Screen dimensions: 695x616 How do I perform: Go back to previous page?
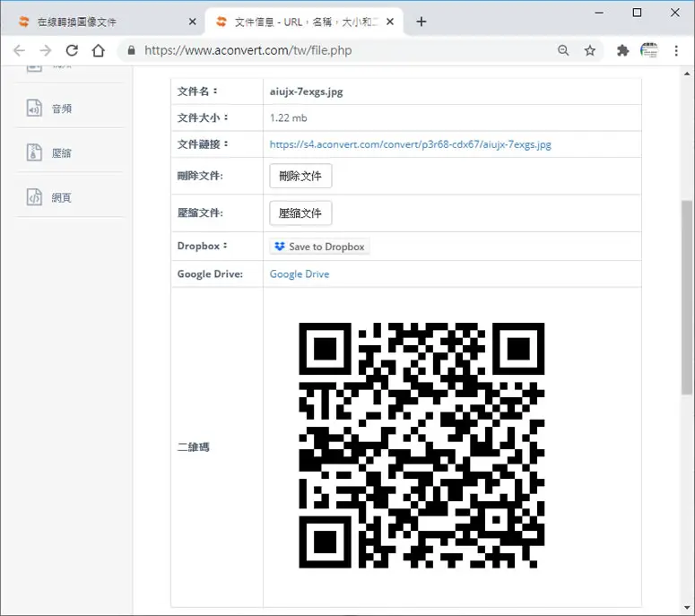[19, 50]
